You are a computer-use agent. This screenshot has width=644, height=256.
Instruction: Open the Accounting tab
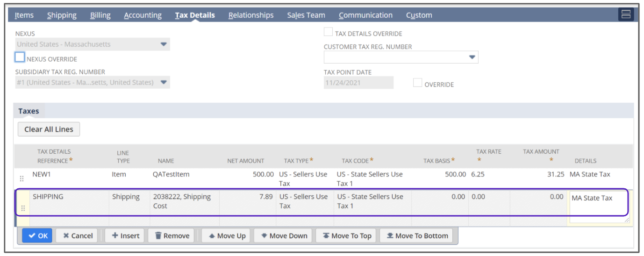pyautogui.click(x=143, y=15)
